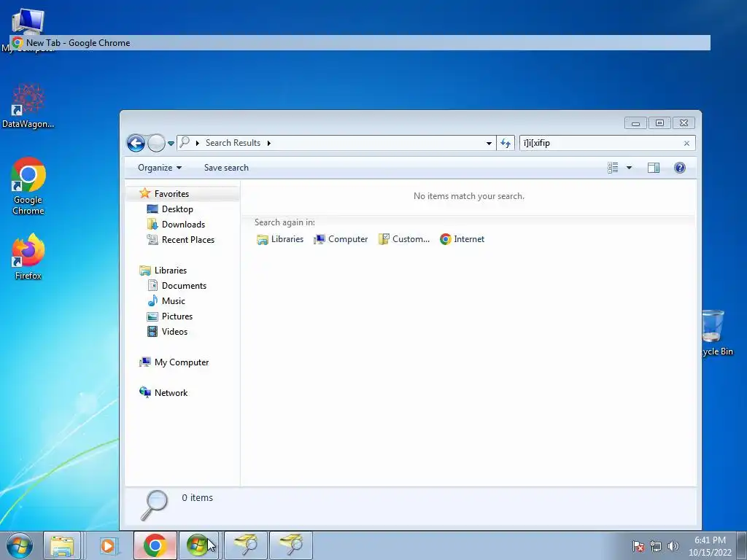Go back with the Explorer back arrow

click(136, 143)
